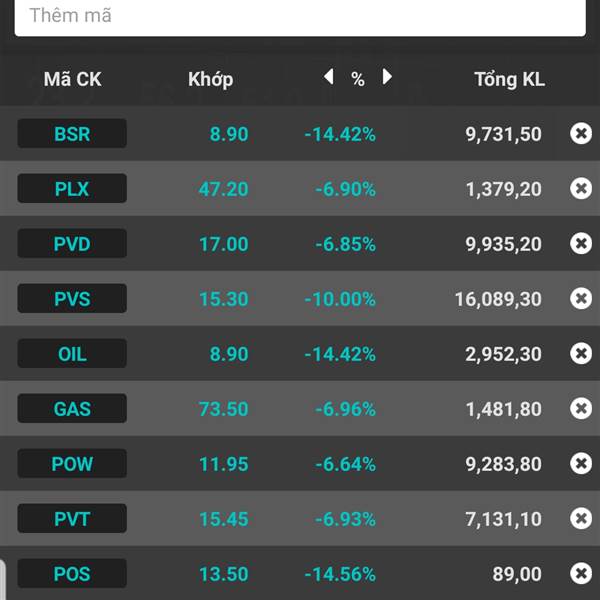Sort by 'Mã CK' column header
This screenshot has width=600, height=600.
[x=72, y=79]
